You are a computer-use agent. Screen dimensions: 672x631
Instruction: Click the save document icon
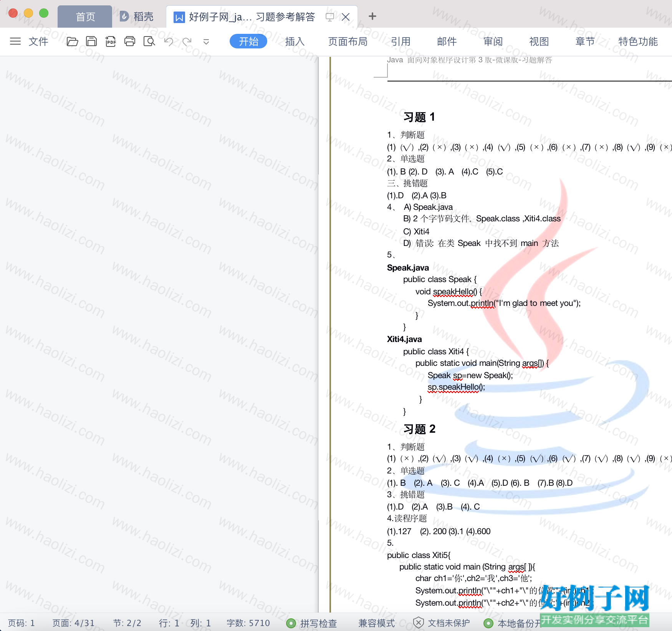[91, 41]
